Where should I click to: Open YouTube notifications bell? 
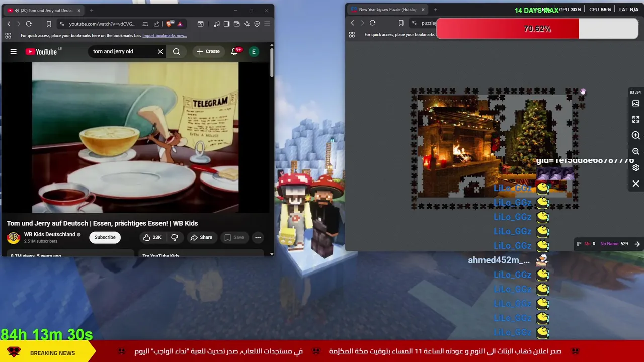click(234, 51)
